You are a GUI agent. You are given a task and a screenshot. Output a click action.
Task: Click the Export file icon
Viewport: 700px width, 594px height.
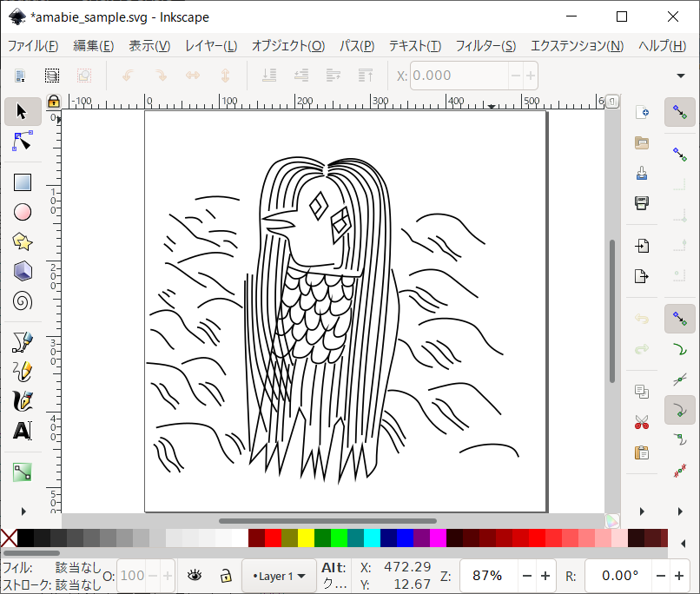[642, 276]
